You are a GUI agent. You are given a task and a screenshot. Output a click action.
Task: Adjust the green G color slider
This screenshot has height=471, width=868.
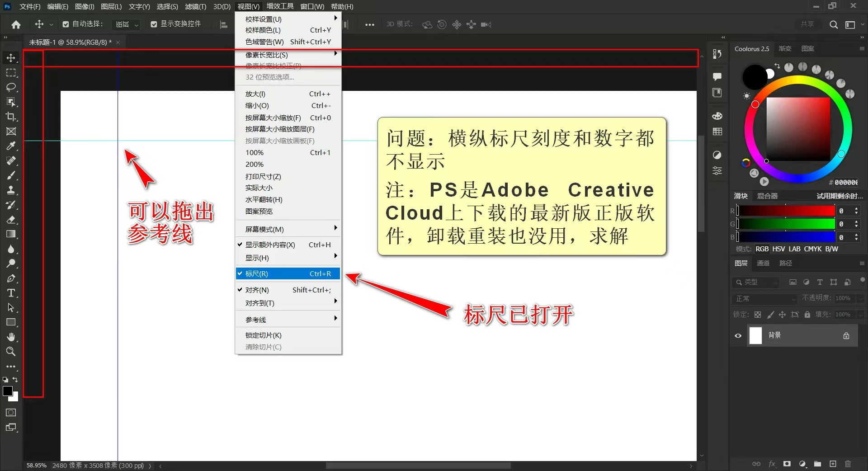(786, 224)
